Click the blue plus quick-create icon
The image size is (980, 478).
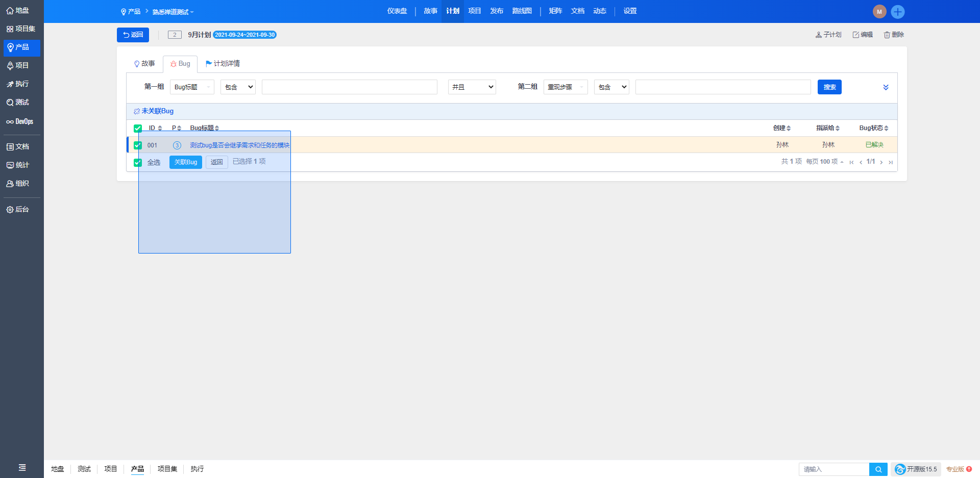pos(898,12)
